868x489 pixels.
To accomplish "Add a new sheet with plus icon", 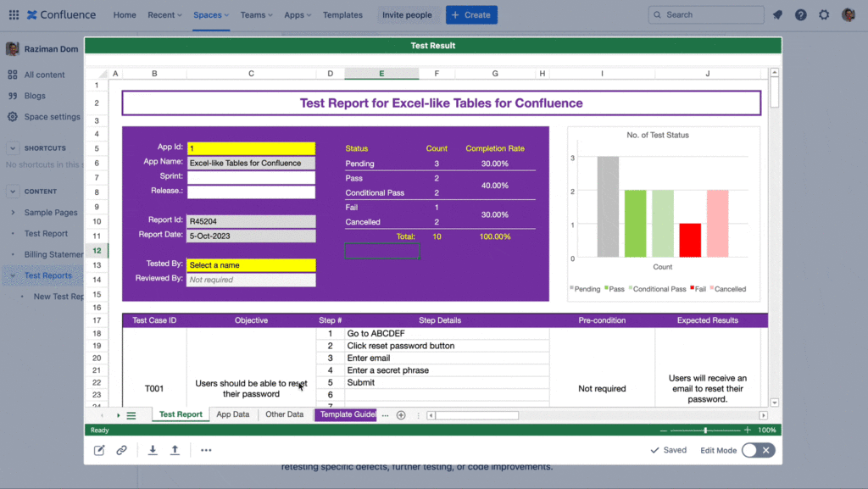I will (x=401, y=415).
